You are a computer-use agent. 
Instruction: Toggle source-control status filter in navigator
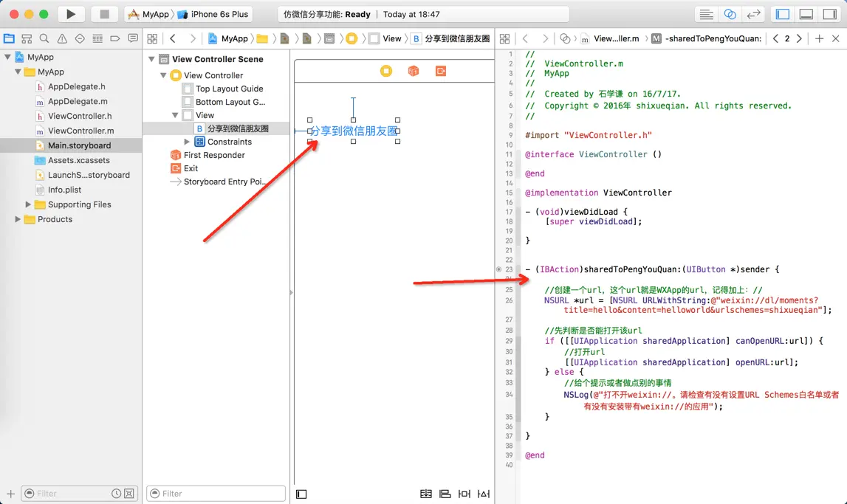[129, 493]
